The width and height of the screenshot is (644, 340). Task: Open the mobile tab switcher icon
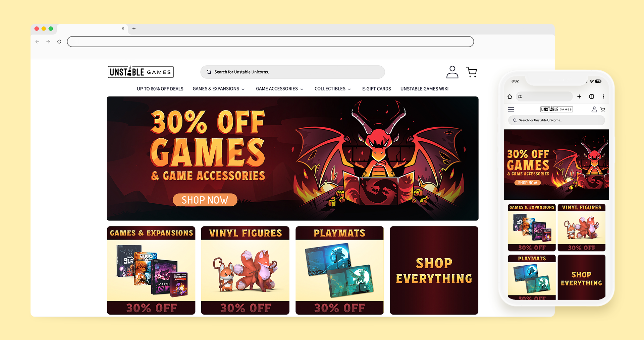592,96
